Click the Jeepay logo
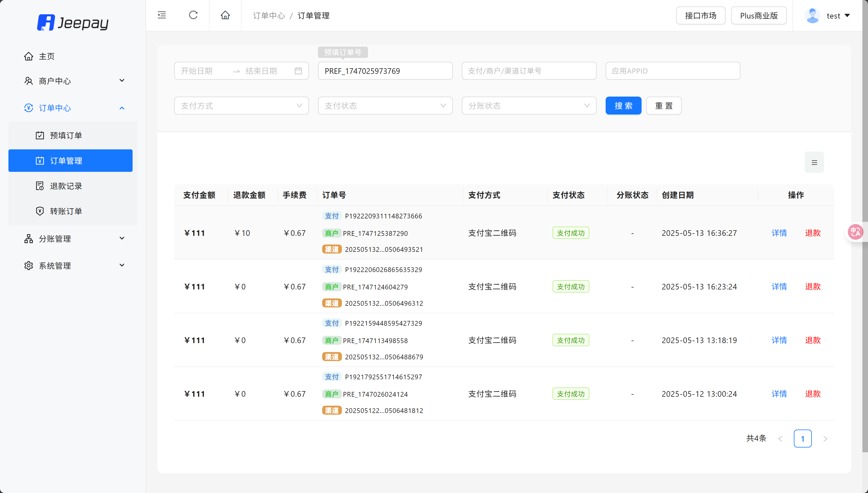 coord(73,23)
